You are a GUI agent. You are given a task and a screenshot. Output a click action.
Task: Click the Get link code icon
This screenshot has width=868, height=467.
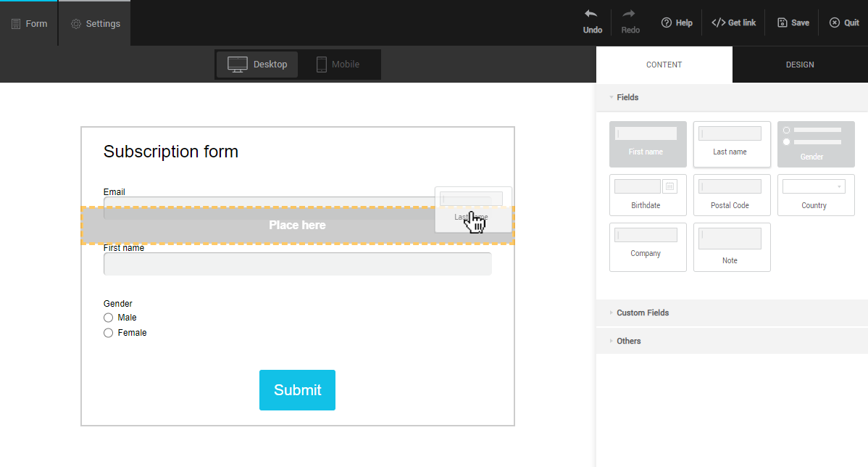coord(718,22)
